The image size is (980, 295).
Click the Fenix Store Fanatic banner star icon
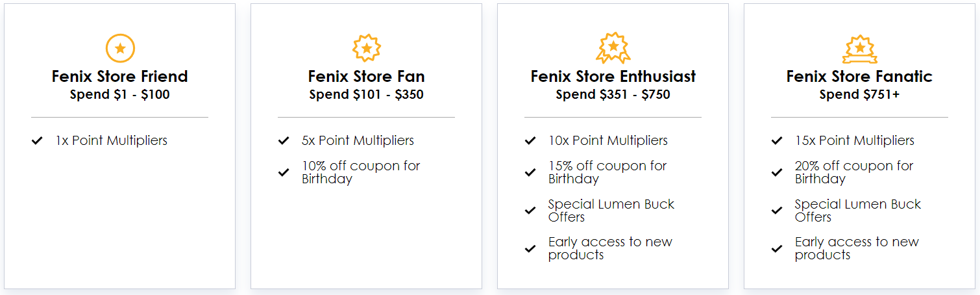click(860, 49)
